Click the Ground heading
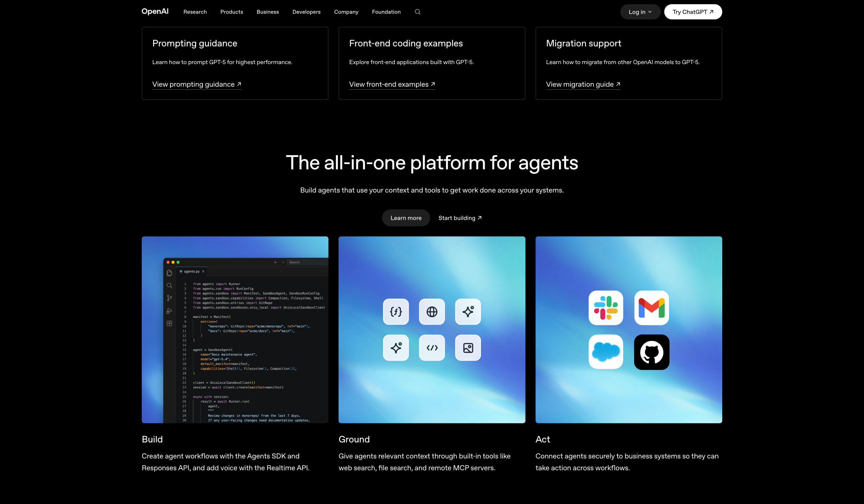The width and height of the screenshot is (864, 504). pos(354,439)
